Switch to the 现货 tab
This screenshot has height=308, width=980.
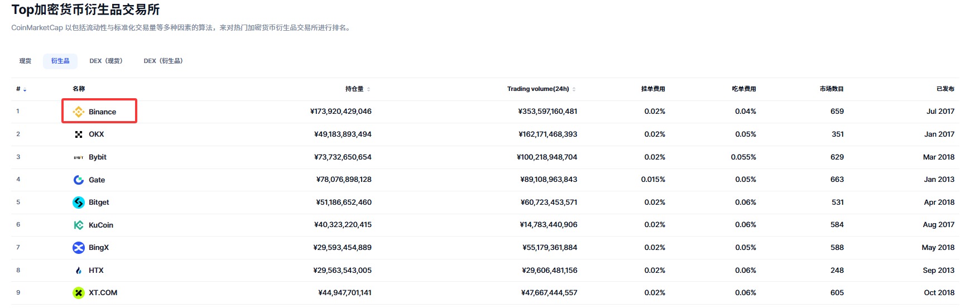pos(25,61)
